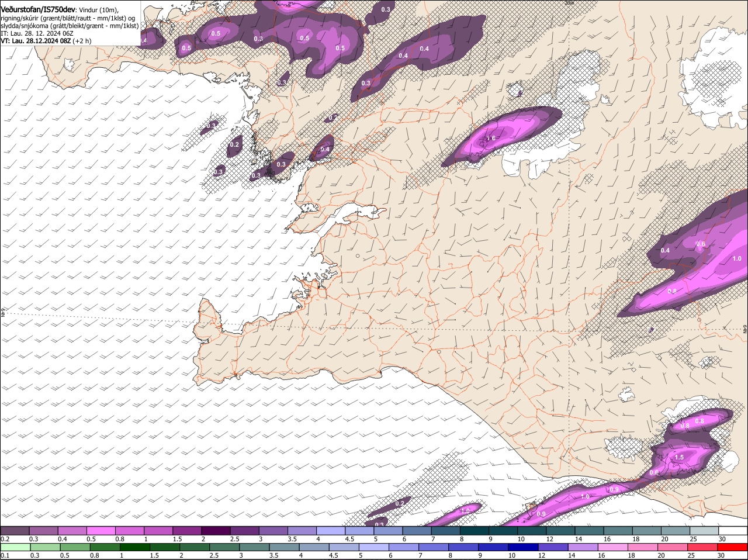Viewport: 748px width, 560px height.
Task: Click the 4.5 lavender swatch in upper legend
Action: 358,530
